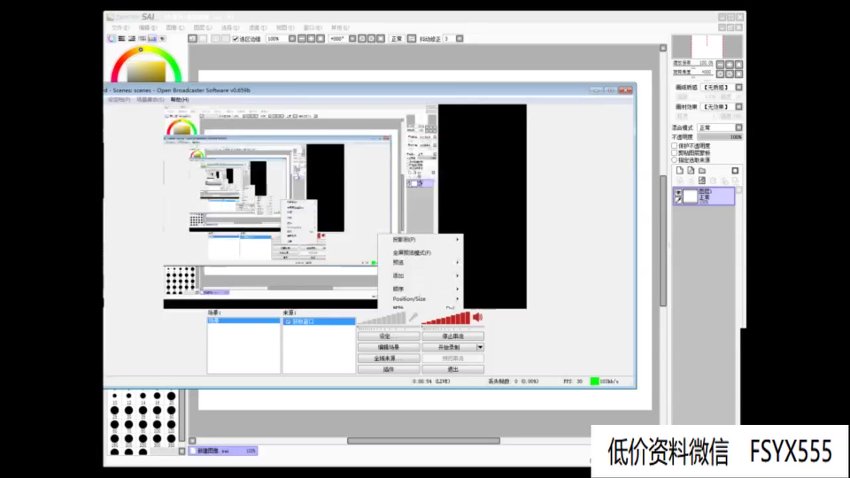Click the redo button in SAI toolbar

[x=203, y=38]
